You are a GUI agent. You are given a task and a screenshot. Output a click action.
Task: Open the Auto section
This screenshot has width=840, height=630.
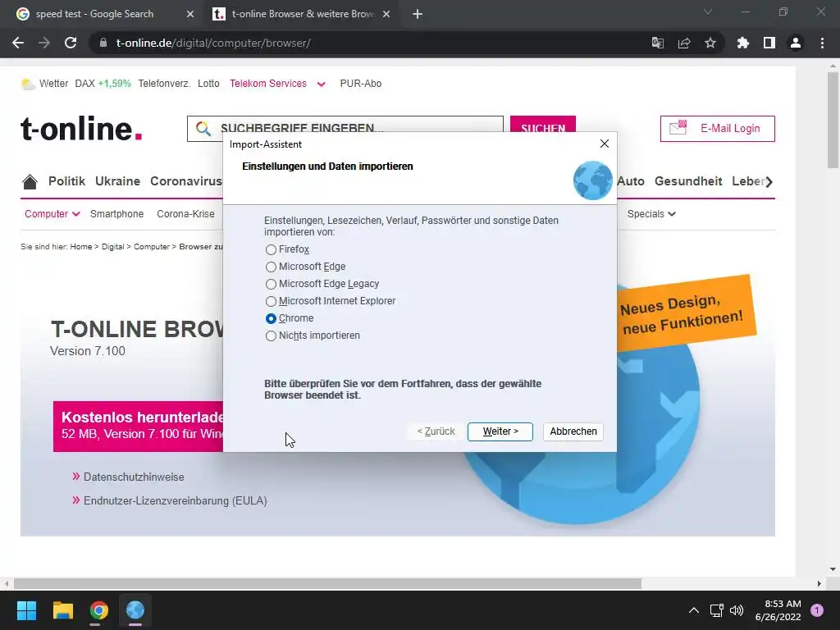[631, 181]
